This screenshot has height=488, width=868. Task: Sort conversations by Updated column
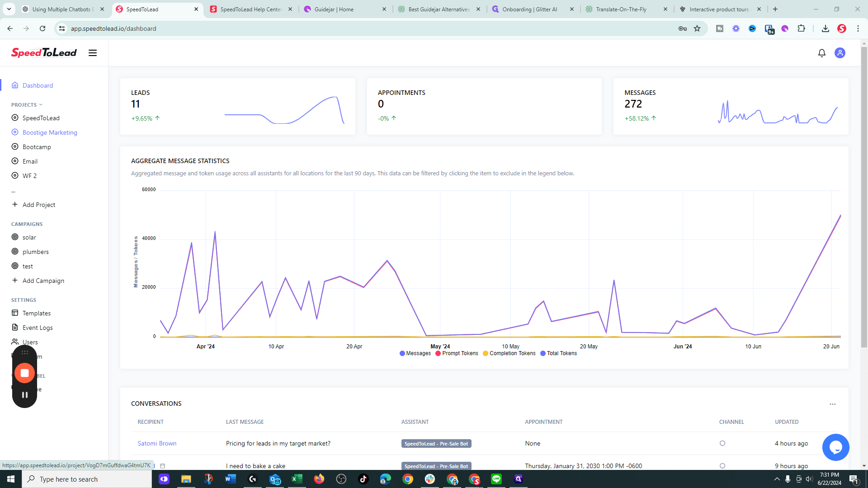[x=787, y=422]
